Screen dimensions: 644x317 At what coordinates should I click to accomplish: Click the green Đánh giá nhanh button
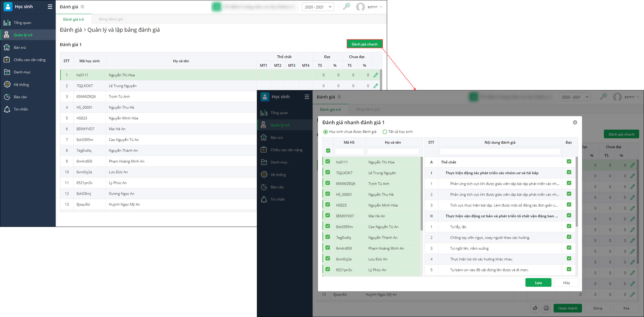click(364, 44)
